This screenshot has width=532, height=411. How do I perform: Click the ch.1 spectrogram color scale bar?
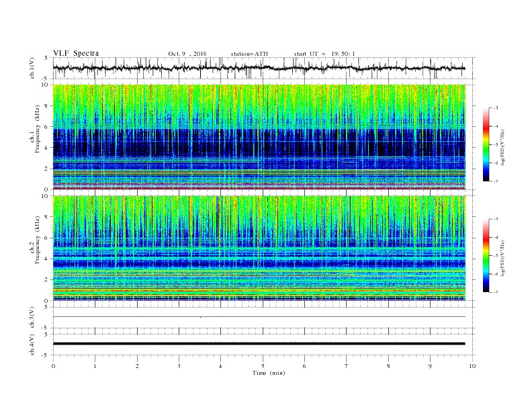click(486, 144)
